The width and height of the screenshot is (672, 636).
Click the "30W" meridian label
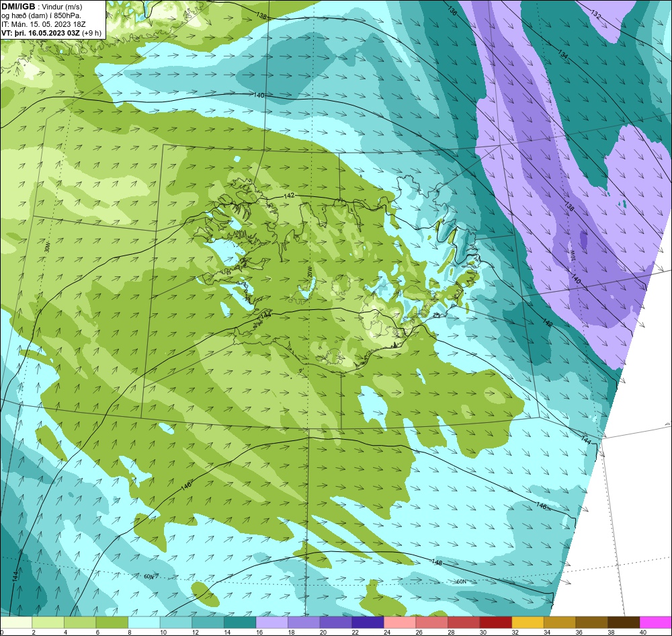pos(47,248)
